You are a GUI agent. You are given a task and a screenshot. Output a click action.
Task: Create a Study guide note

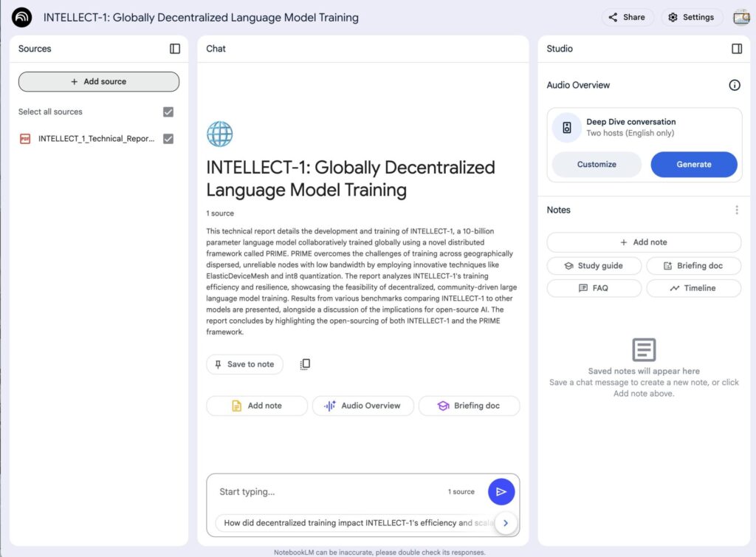point(594,266)
